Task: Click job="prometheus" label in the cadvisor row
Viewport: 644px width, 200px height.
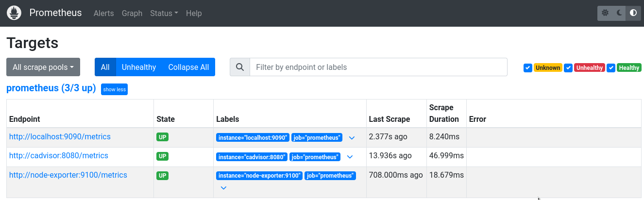Action: point(315,157)
